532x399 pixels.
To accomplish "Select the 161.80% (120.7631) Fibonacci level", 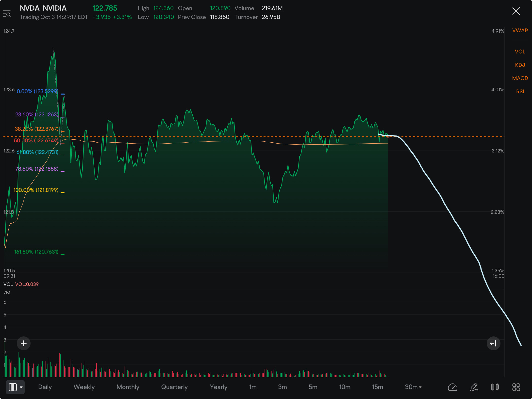I will tap(36, 252).
